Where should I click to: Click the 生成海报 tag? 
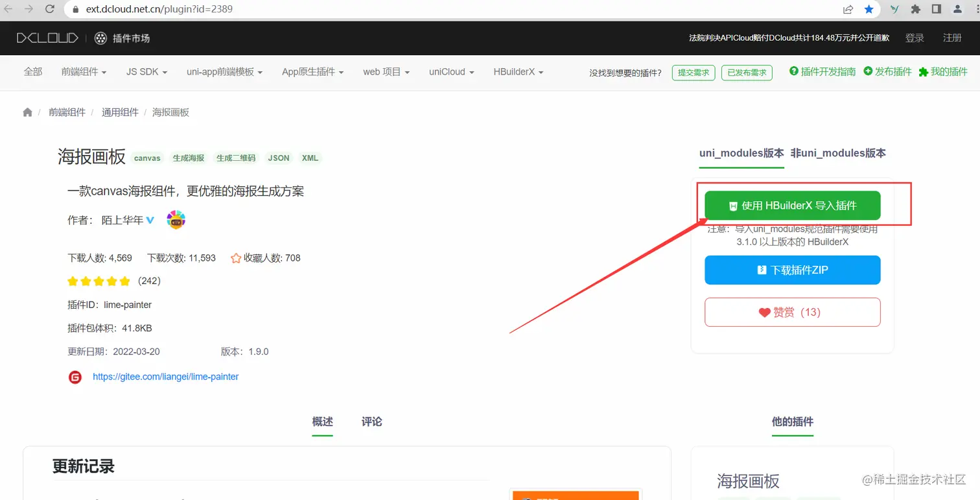point(189,158)
